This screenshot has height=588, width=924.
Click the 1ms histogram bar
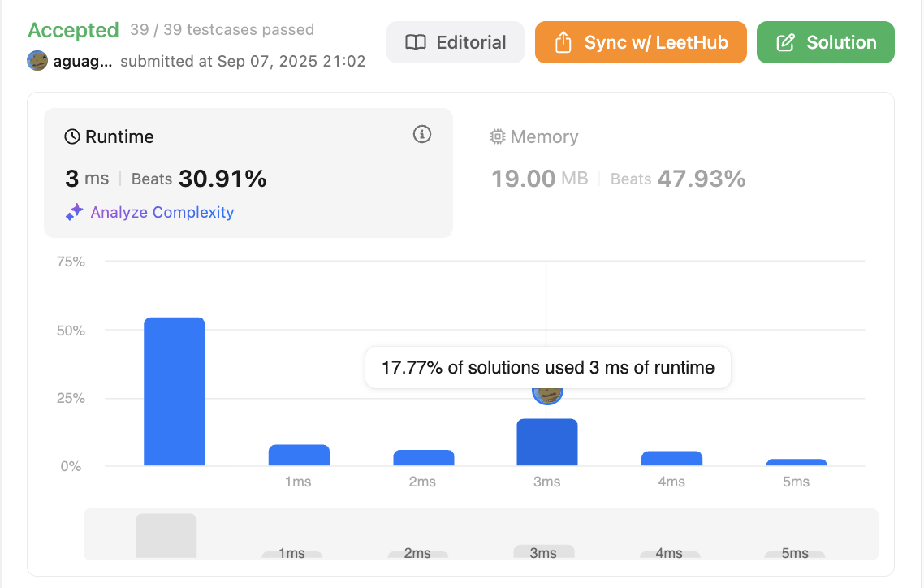pos(299,456)
